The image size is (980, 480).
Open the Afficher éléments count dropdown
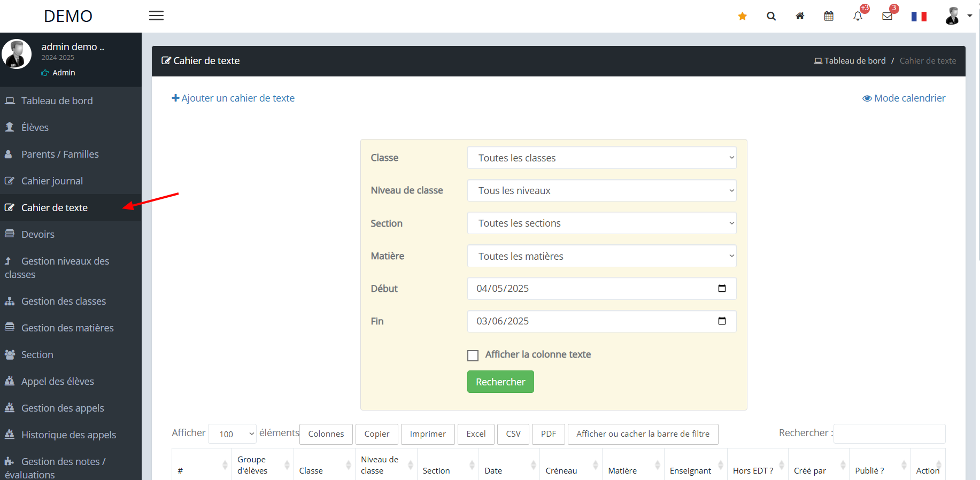click(x=233, y=434)
